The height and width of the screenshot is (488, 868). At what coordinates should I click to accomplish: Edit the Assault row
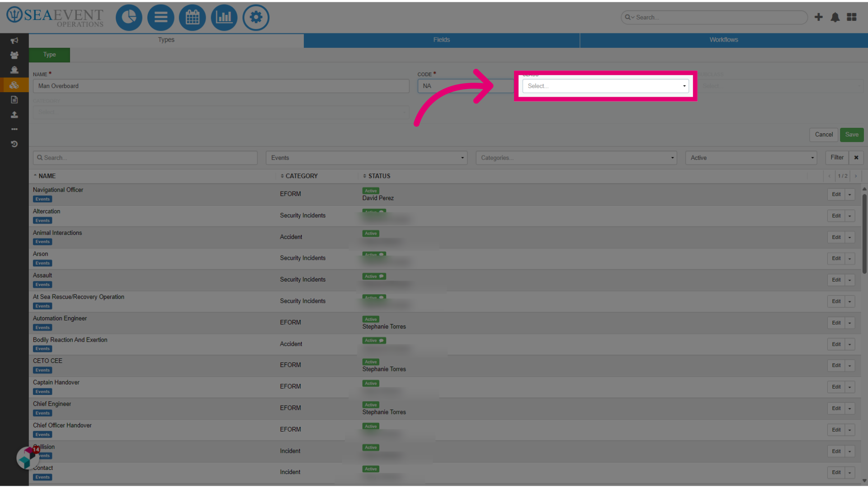pos(836,280)
